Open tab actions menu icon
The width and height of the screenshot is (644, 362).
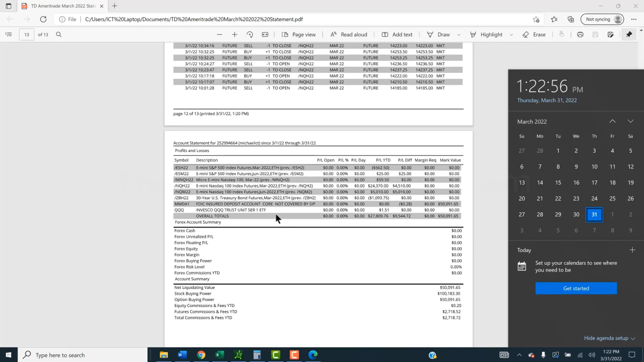tap(8, 6)
